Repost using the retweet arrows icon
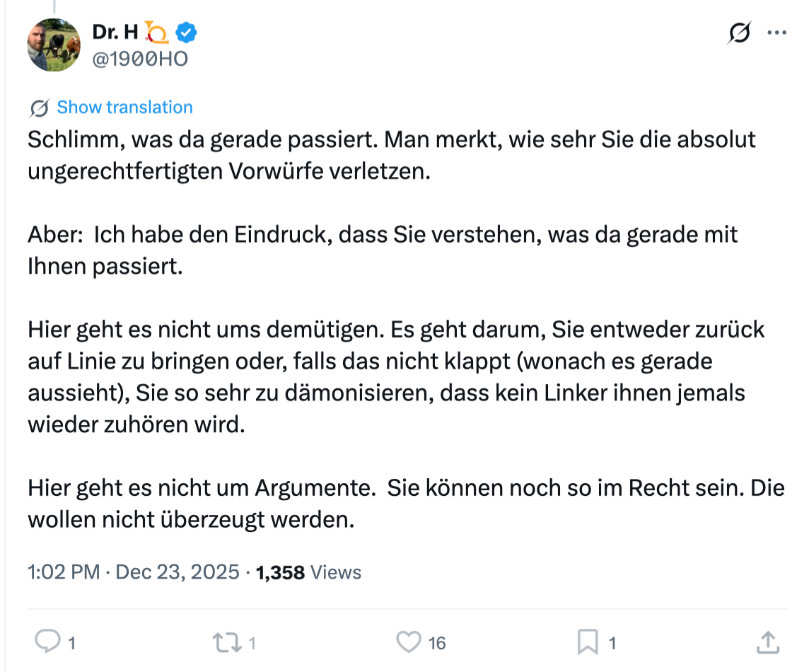This screenshot has width=809, height=672. [x=226, y=642]
